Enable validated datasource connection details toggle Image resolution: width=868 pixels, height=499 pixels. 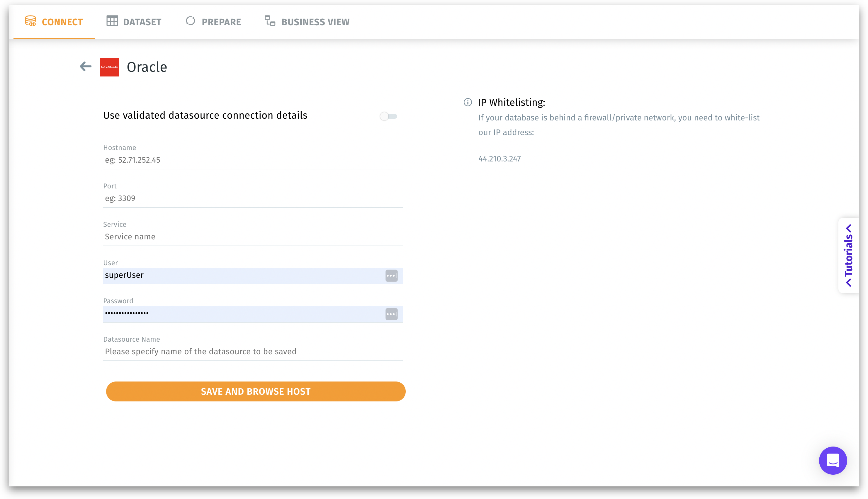click(388, 117)
